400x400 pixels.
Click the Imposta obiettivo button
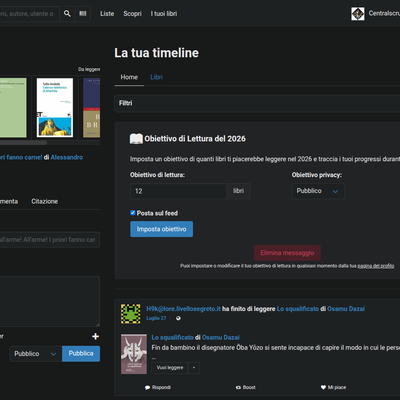(x=161, y=229)
